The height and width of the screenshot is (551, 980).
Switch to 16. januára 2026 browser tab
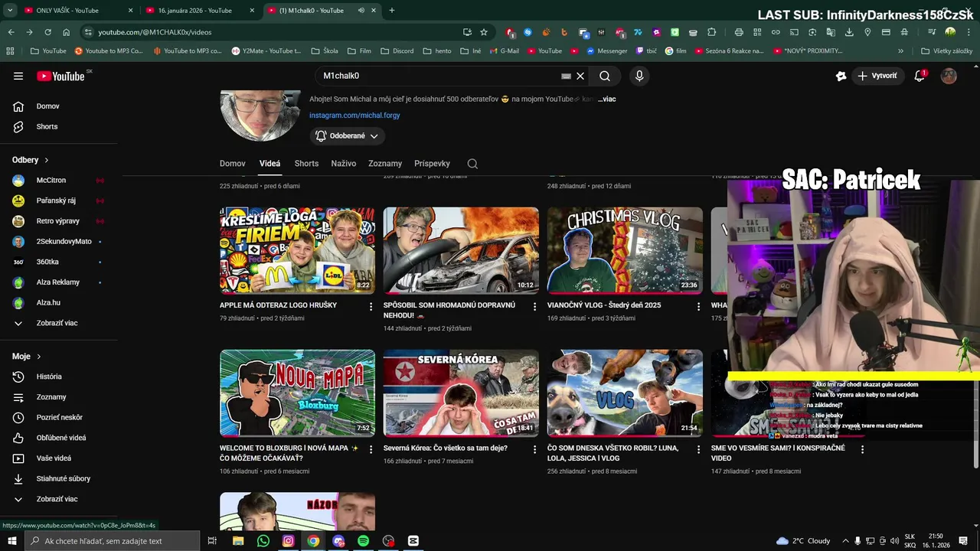coord(199,11)
